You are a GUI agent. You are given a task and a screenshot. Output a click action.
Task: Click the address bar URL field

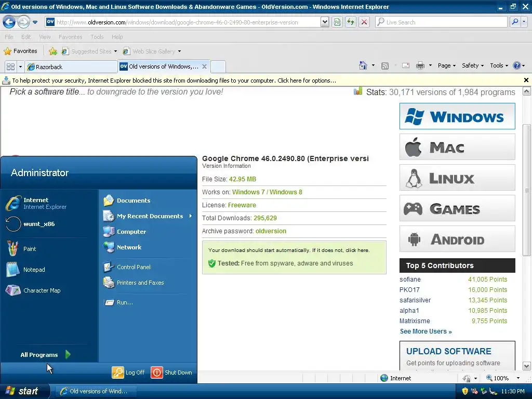[x=183, y=22]
